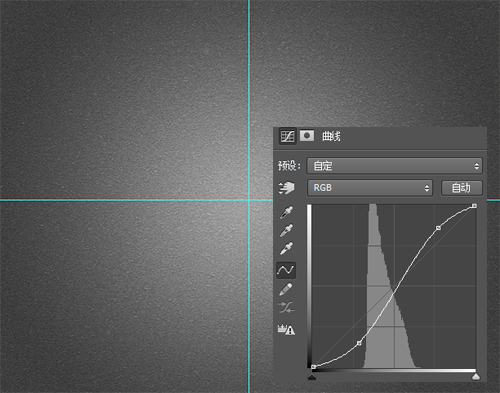Click the smooth curve values icon
Viewport: 500px width, 393px height.
[286, 308]
